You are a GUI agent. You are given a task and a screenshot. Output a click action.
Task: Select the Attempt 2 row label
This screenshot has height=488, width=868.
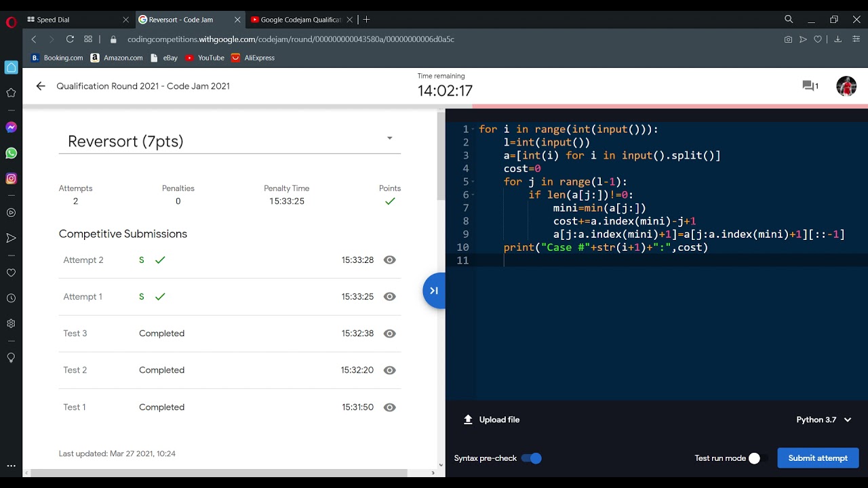click(83, 260)
